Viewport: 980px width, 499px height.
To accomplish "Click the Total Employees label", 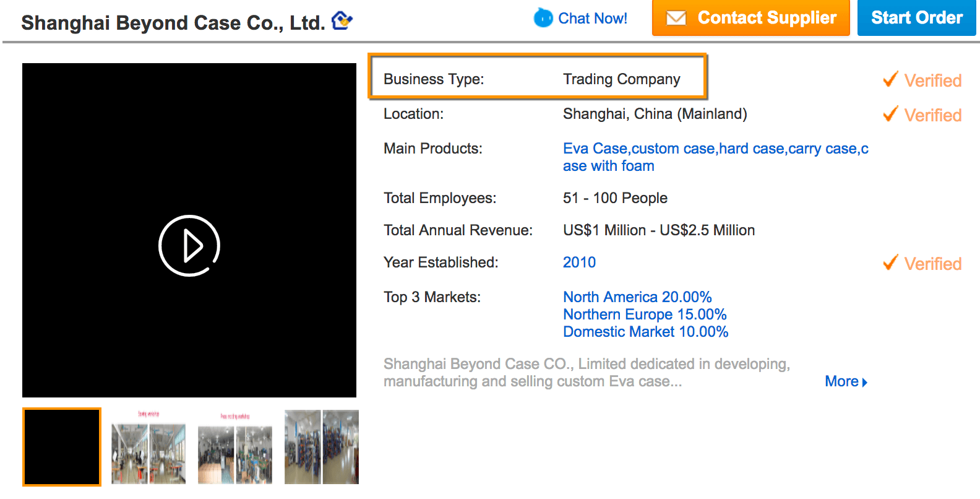I will 440,198.
